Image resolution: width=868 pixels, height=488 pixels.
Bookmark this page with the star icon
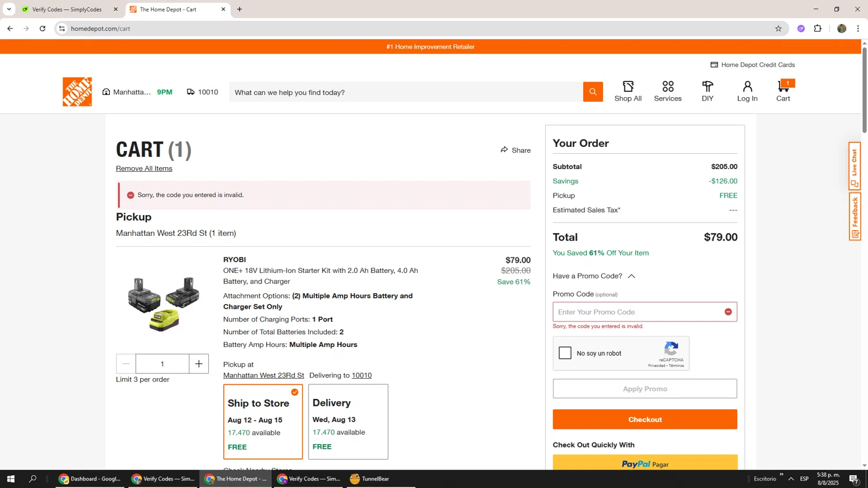pos(778,28)
